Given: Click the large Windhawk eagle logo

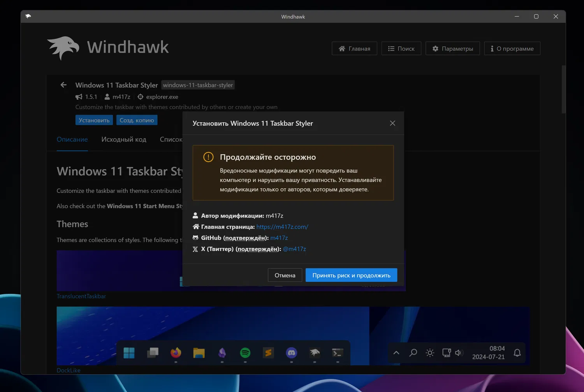Looking at the screenshot, I should tap(63, 47).
